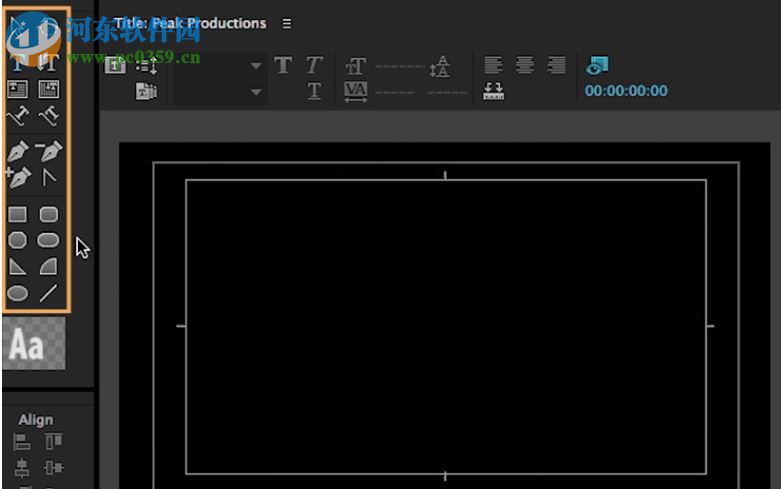Select the Pen tool
This screenshot has width=781, height=489.
[x=18, y=151]
